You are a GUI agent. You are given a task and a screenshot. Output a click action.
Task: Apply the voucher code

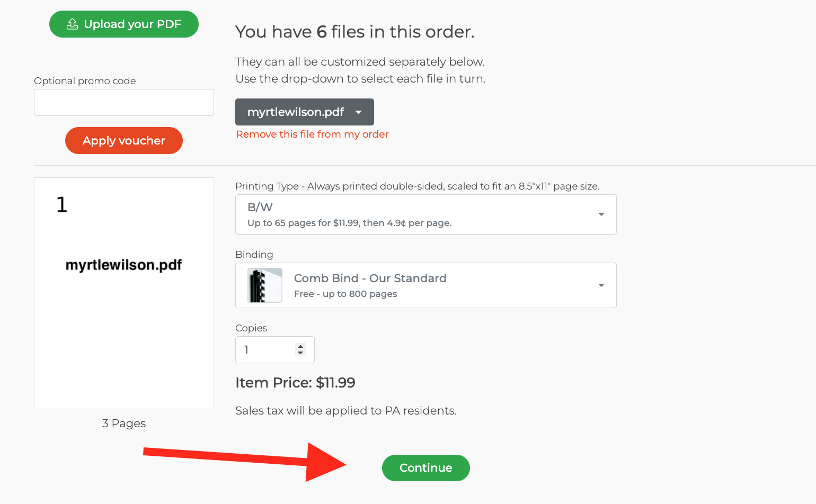click(x=124, y=140)
